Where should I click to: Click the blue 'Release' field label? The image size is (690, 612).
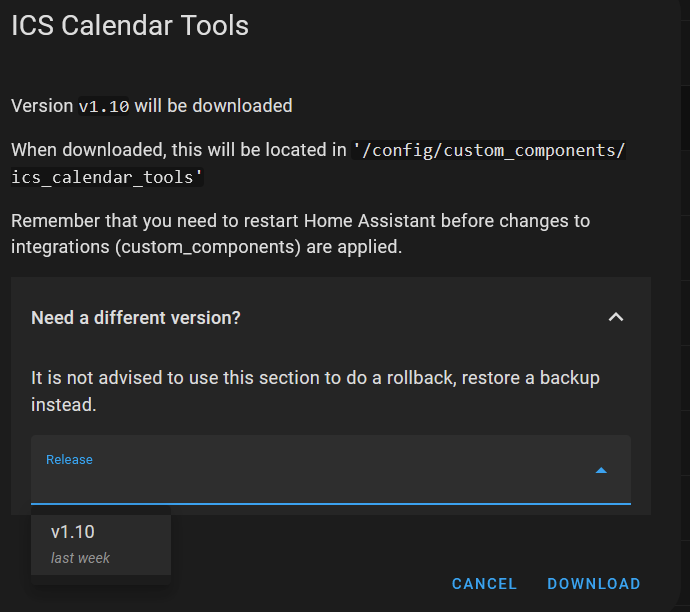(x=69, y=459)
